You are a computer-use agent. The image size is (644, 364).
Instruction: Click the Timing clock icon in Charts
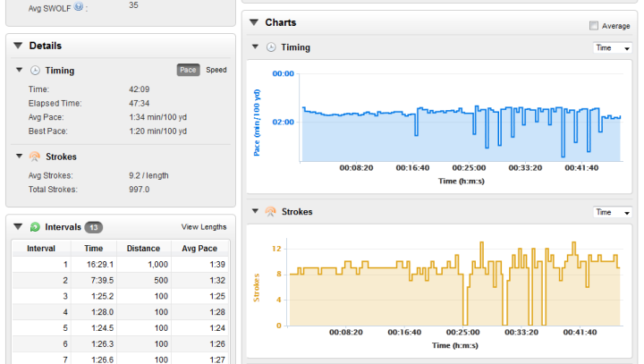271,47
